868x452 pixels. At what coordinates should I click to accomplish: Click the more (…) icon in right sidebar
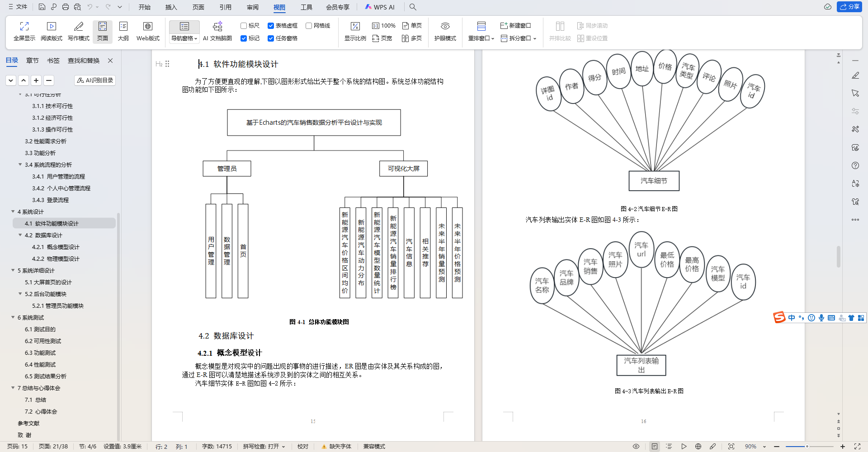[855, 220]
